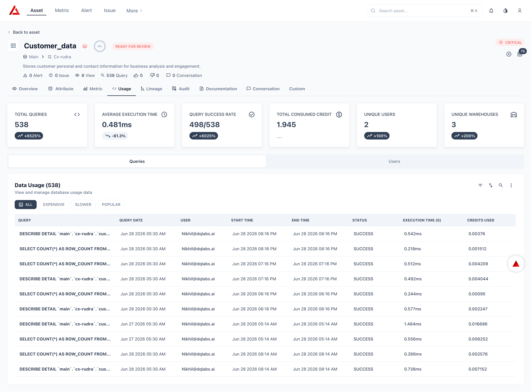Switch to the Users segment
Viewport: 532px width, 392px height.
tap(394, 161)
